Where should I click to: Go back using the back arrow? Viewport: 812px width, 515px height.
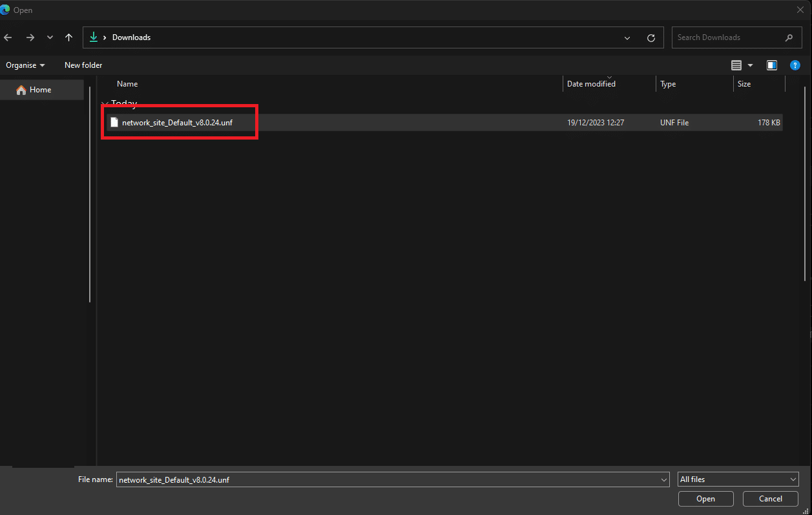pos(8,37)
